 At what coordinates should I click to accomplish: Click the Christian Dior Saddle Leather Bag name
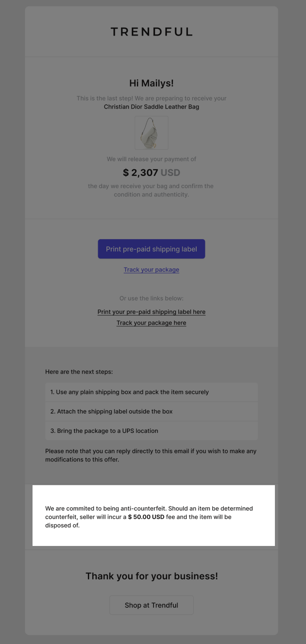(152, 107)
